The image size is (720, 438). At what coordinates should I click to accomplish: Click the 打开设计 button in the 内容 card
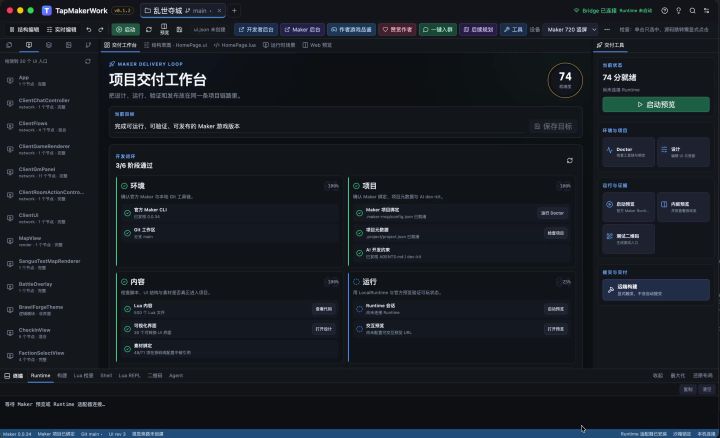click(324, 329)
